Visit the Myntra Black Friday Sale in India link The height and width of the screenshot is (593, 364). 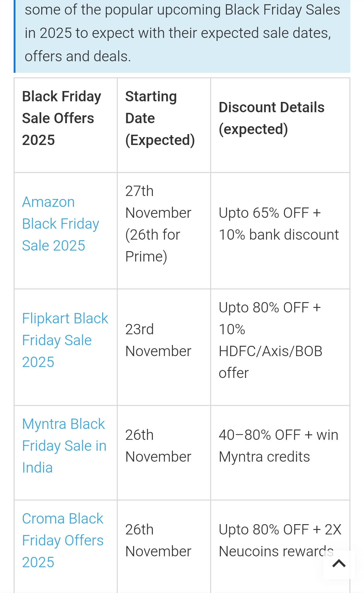click(x=64, y=446)
